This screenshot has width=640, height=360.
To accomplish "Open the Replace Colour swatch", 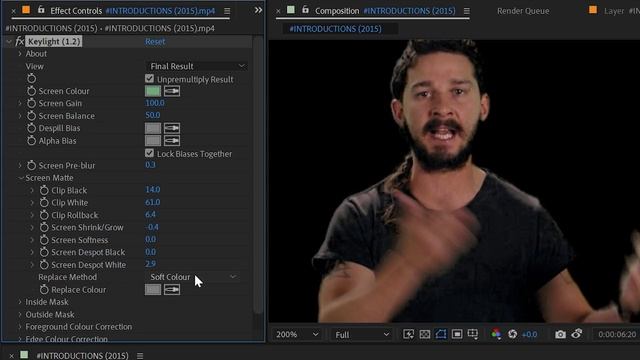I will point(153,289).
